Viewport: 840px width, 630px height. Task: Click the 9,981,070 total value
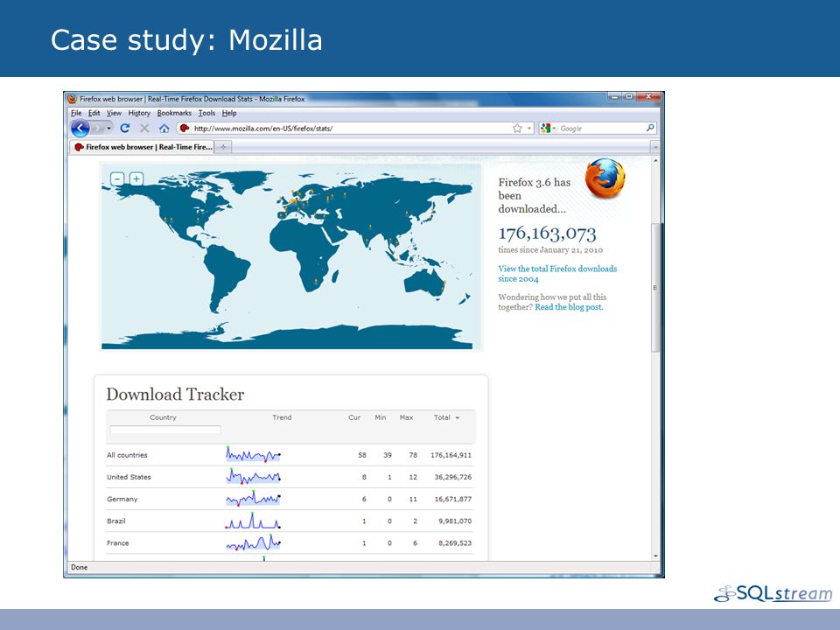455,521
